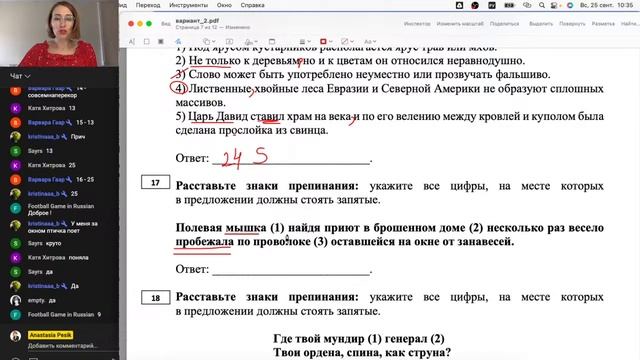Open the shapes dropdown in markup toolbar
Screen dimensions: 640x360
[x=209, y=42]
